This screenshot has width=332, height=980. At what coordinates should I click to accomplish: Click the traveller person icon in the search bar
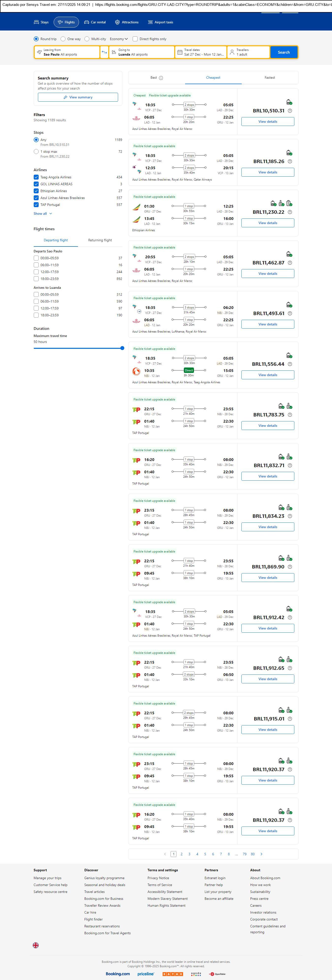[x=232, y=52]
